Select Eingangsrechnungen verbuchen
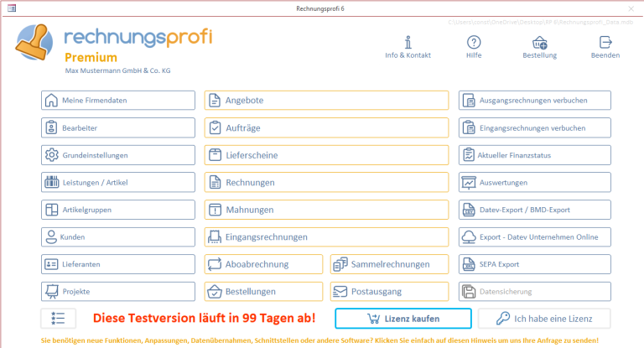The height and width of the screenshot is (348, 644). (535, 127)
